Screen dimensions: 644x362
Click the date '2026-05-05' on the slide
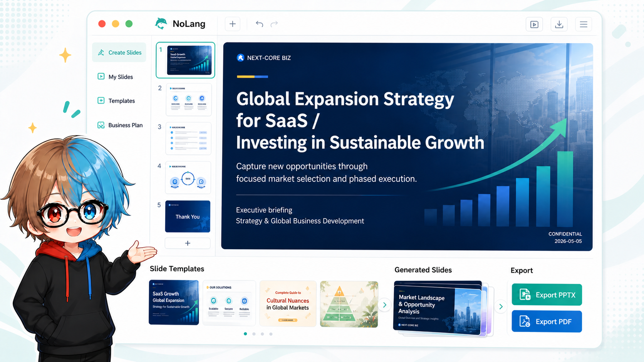tap(568, 241)
